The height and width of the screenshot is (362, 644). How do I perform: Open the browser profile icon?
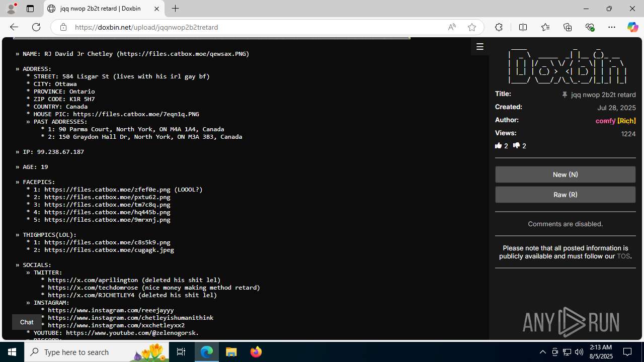[x=11, y=9]
